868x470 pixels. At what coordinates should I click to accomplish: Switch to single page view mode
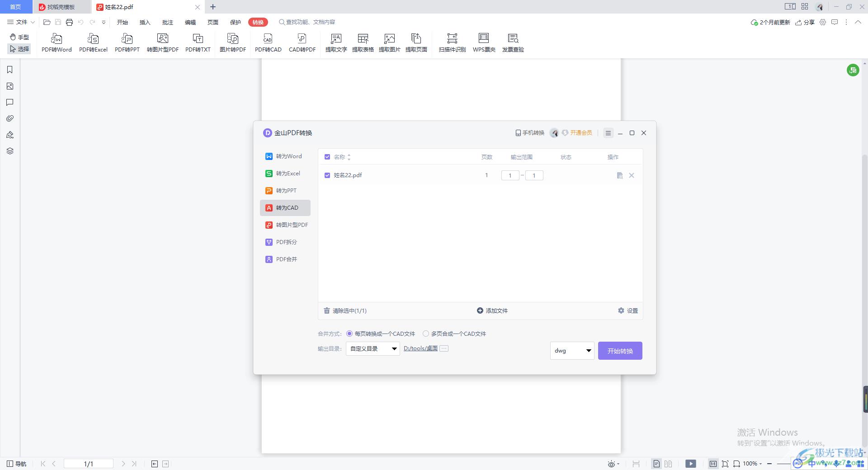tap(656, 464)
